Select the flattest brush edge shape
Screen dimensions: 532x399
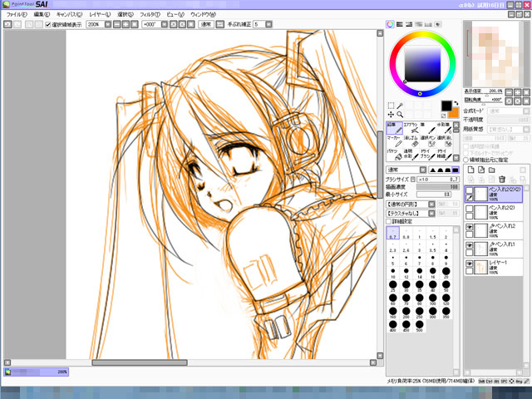[455, 170]
